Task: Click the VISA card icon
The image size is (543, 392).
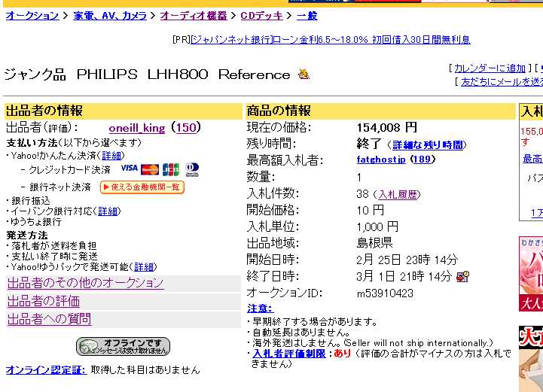Action: point(130,168)
